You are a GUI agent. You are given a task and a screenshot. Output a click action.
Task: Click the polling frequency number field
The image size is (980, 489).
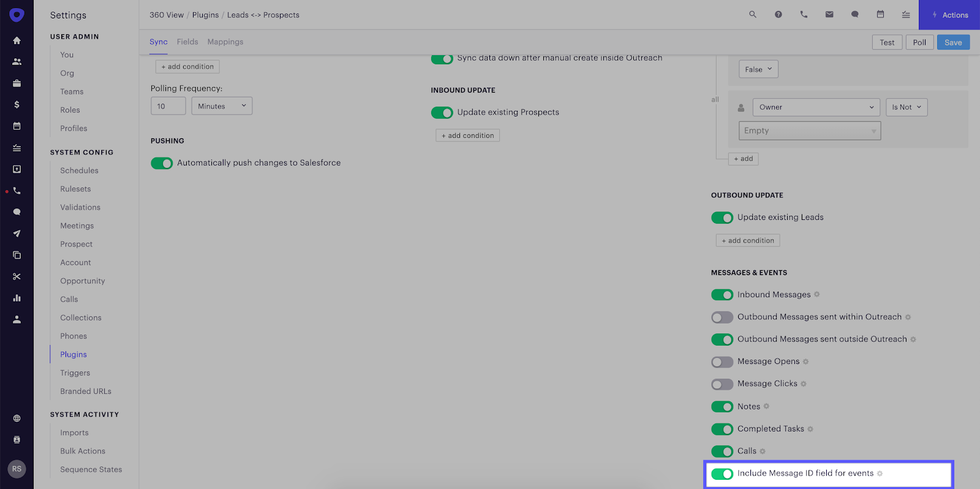pos(168,106)
